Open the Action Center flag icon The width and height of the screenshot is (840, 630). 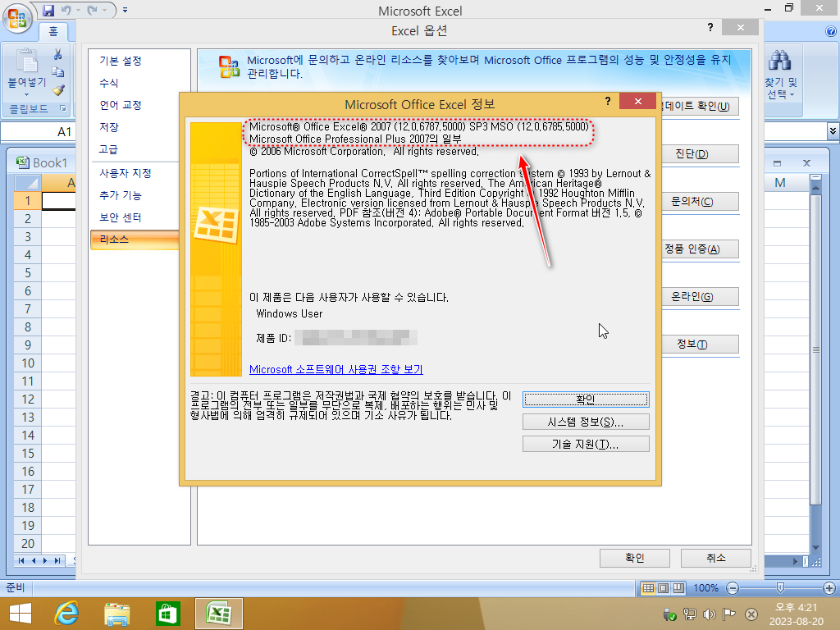(728, 614)
